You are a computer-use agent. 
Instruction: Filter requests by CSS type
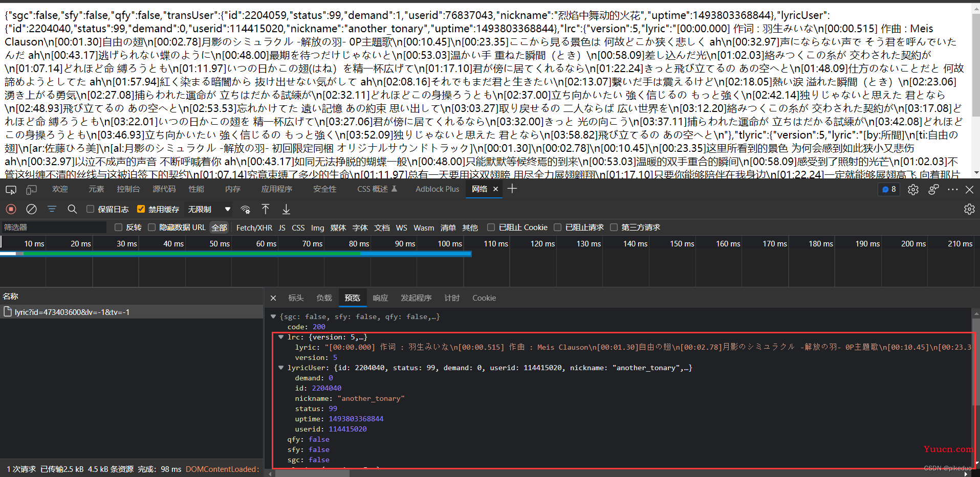coord(298,228)
